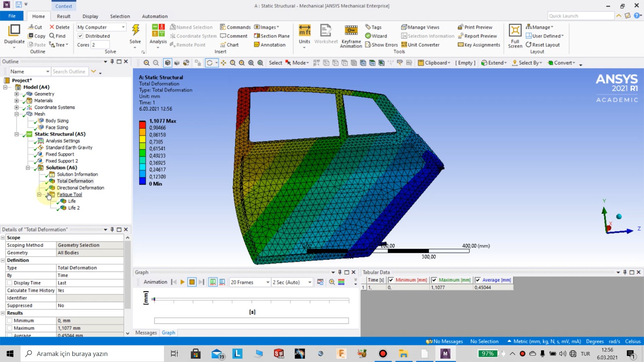Click Delete in the Outline group
Screen dimensions: 644x362
point(59,27)
